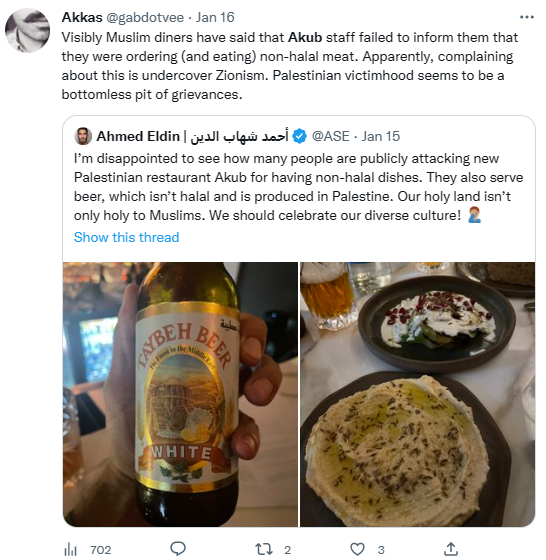Click the blue verified badge
546x560 pixels.
click(300, 136)
